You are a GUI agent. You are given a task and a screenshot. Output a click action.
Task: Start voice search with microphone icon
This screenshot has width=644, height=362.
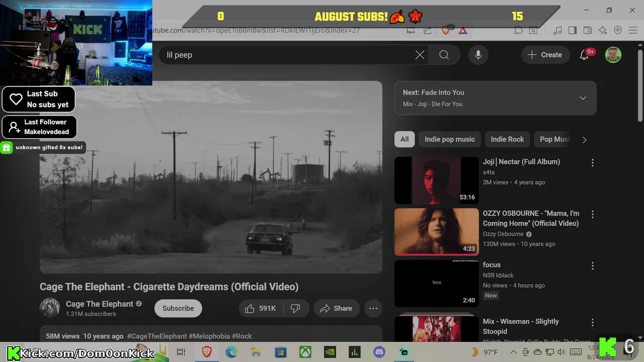click(478, 55)
